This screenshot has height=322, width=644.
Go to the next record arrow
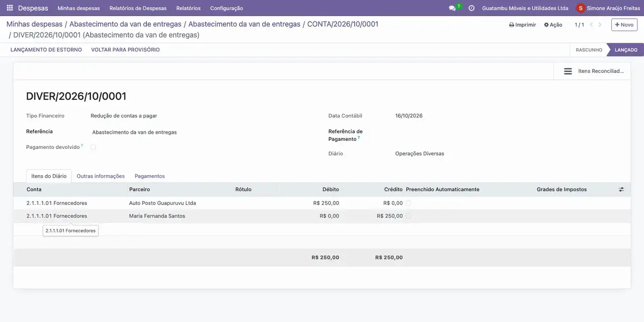[x=600, y=25]
